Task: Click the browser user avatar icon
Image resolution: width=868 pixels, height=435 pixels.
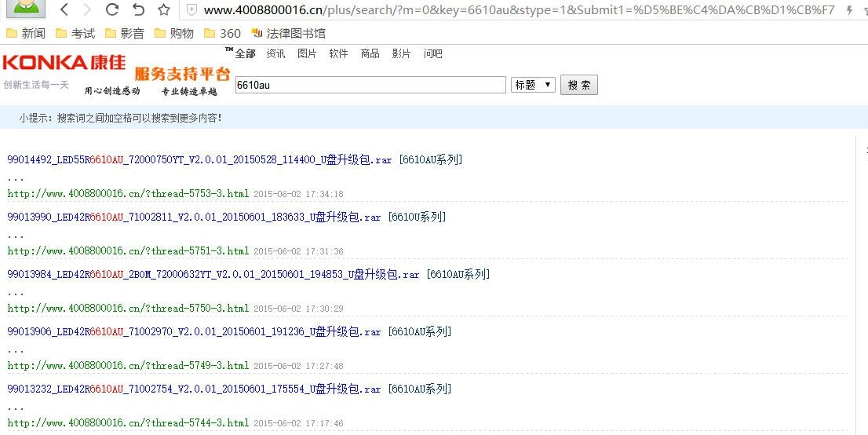Action: tap(27, 7)
